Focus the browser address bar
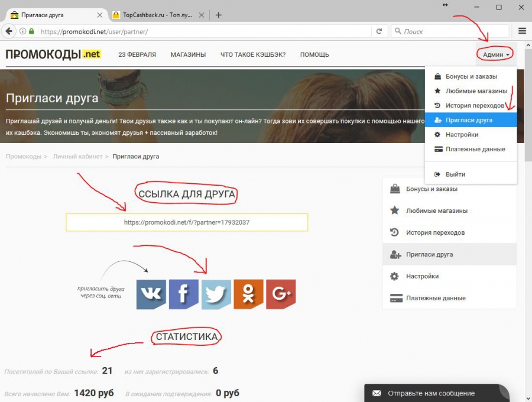The width and height of the screenshot is (532, 402). click(x=203, y=31)
